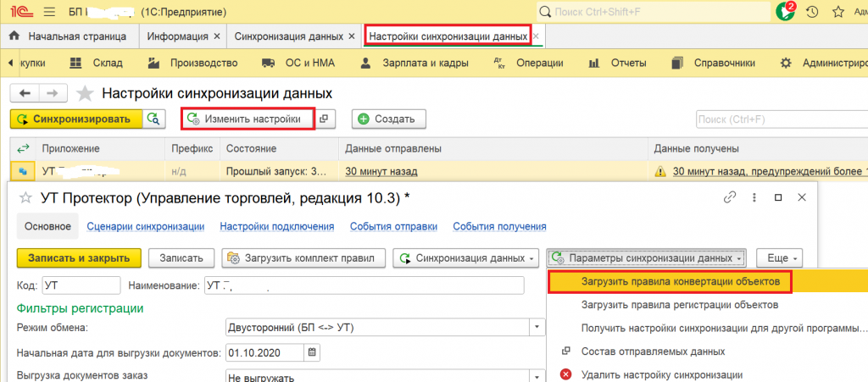Click the copy icon beside Изменить настройки
The width and height of the screenshot is (868, 382).
pyautogui.click(x=325, y=119)
